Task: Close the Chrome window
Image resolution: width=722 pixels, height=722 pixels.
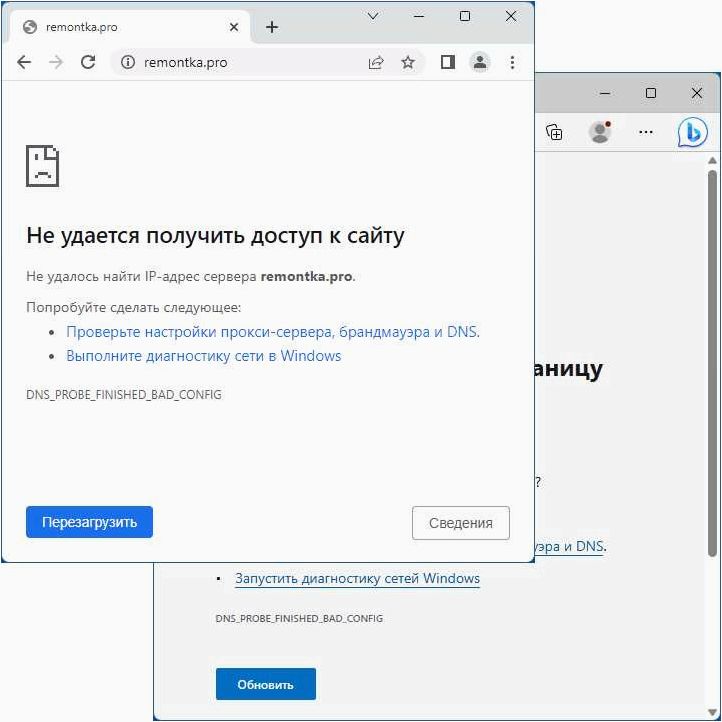Action: point(511,17)
